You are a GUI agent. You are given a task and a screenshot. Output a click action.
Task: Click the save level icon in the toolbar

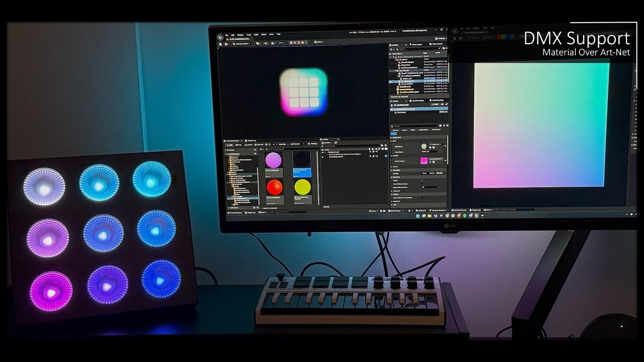(221, 44)
